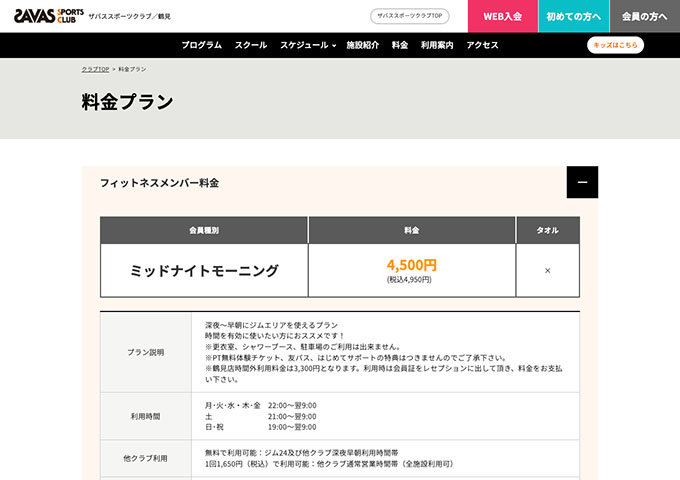Click the 料金プラン breadcrumb text
The image size is (680, 480).
tap(132, 69)
